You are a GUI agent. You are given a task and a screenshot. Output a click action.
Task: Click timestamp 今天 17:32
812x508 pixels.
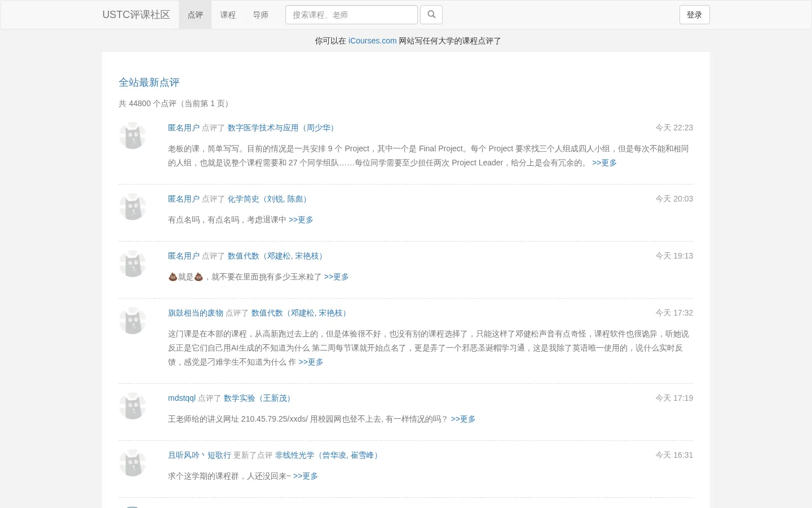674,313
